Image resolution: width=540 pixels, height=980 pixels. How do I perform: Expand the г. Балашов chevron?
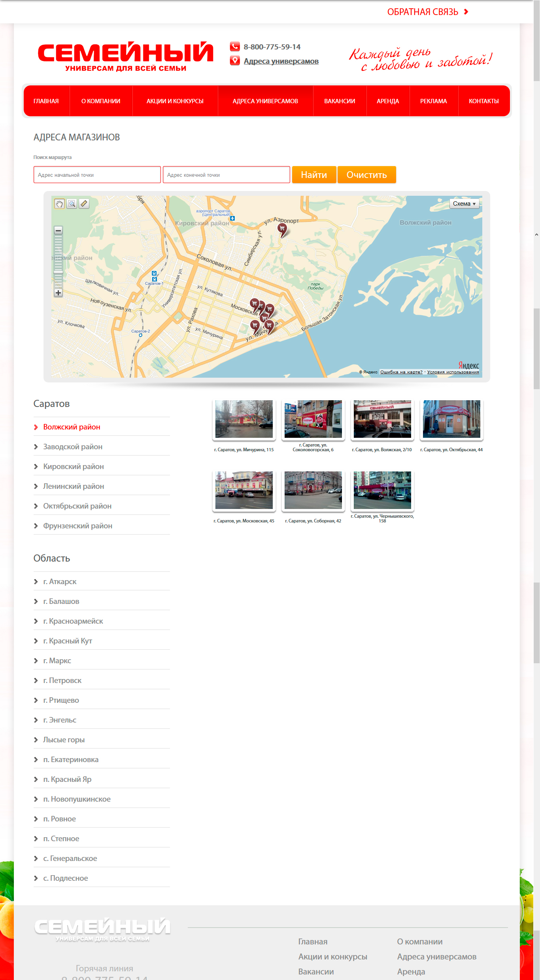click(x=36, y=602)
